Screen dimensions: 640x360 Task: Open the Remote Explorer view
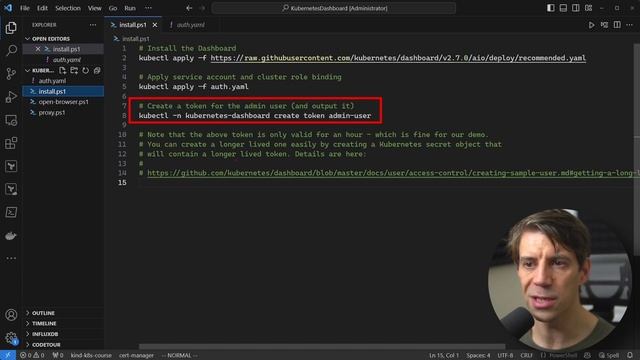pos(11,120)
